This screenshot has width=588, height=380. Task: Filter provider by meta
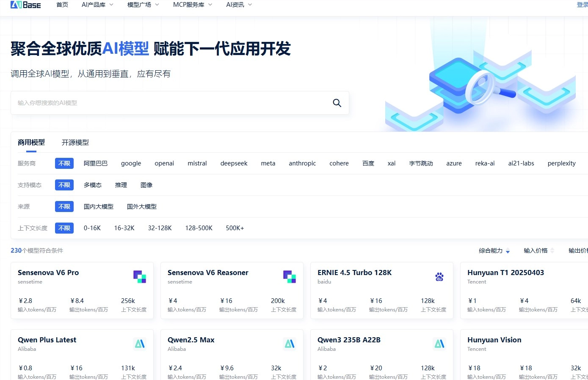click(268, 163)
